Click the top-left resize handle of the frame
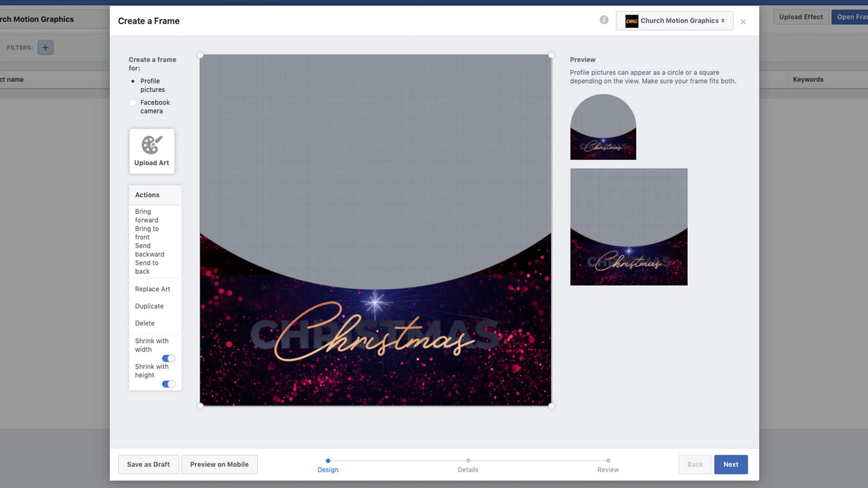 tap(200, 55)
